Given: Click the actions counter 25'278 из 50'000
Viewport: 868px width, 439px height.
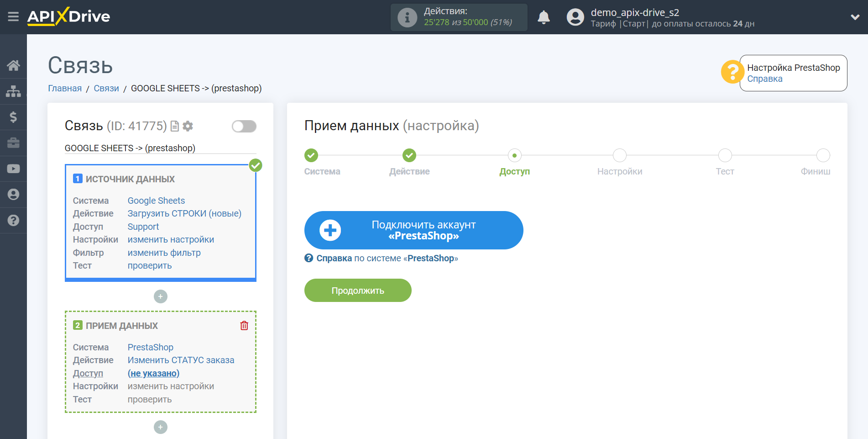Looking at the screenshot, I should pyautogui.click(x=468, y=22).
